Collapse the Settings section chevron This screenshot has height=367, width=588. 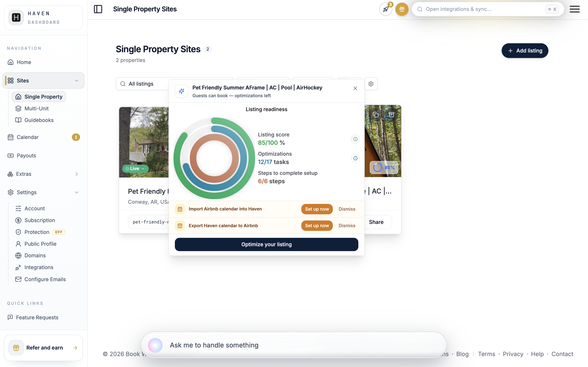77,193
